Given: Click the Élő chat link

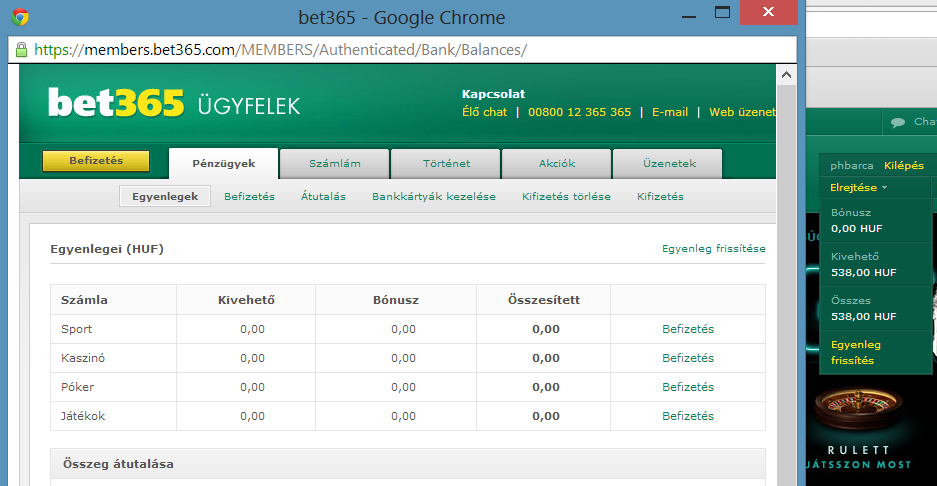Looking at the screenshot, I should 485,112.
